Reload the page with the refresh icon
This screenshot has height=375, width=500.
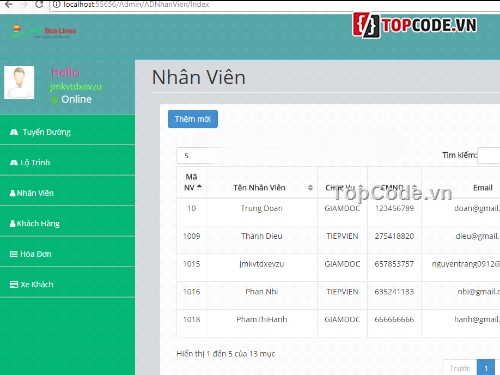(39, 4)
